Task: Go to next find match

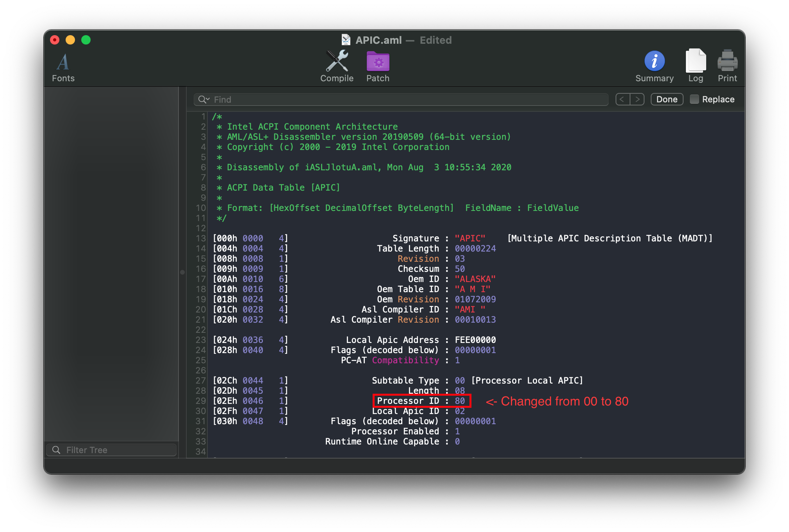Action: pyautogui.click(x=637, y=99)
